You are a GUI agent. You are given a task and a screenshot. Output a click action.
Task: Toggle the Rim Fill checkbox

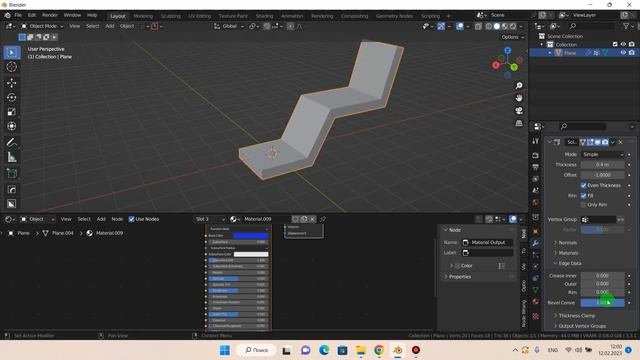[583, 196]
